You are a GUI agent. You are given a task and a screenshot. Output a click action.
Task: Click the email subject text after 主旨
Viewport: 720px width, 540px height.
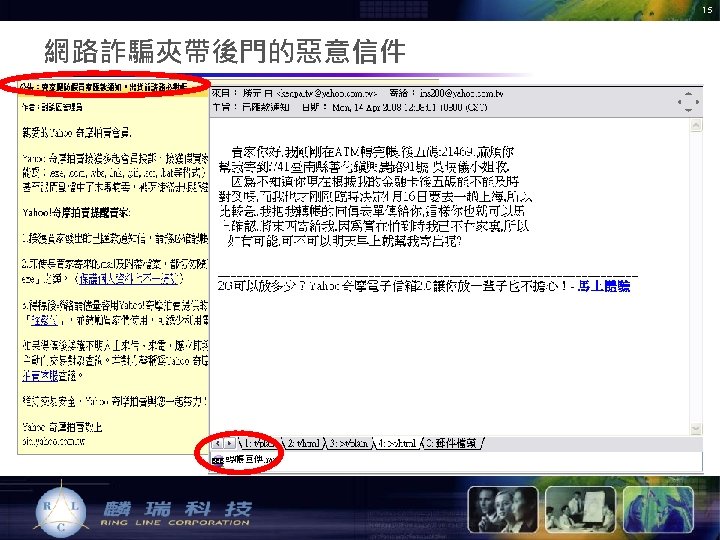(265, 107)
